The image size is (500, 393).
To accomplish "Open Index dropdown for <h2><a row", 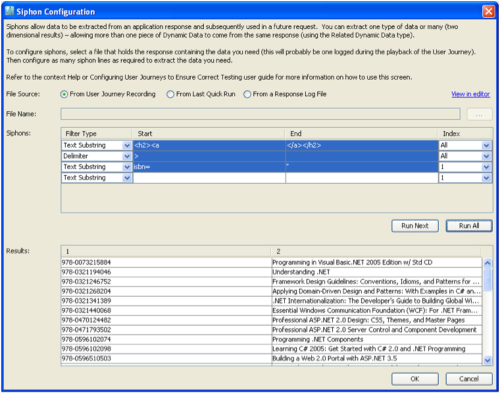I will coord(486,145).
